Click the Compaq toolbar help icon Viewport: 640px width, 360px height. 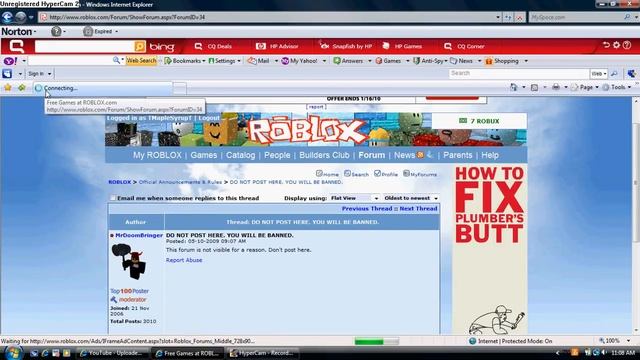627,45
